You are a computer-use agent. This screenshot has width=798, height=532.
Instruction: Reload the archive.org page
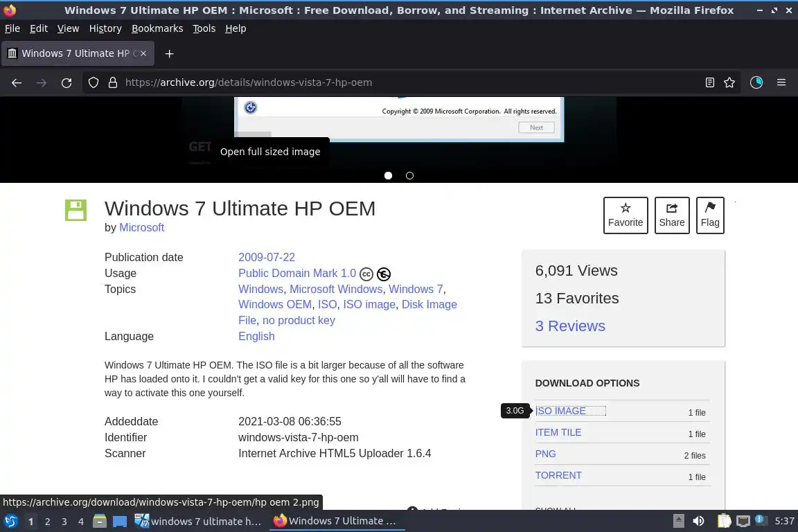pyautogui.click(x=66, y=82)
